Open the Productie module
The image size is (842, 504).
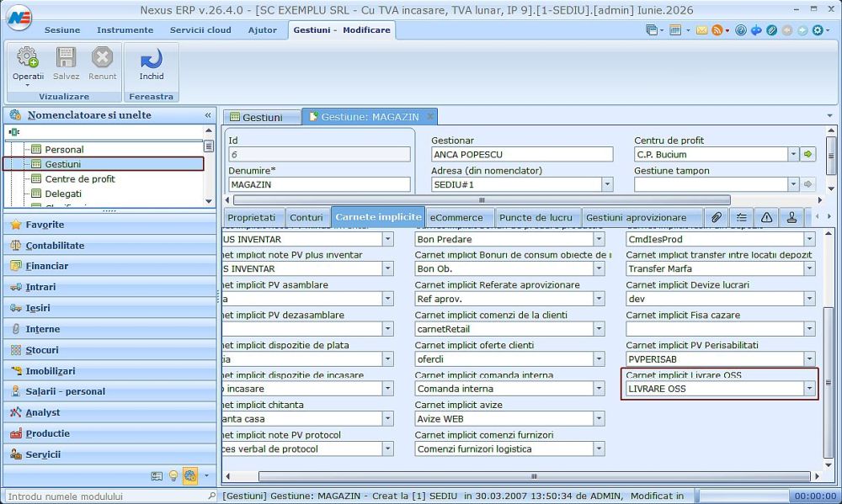(109, 433)
